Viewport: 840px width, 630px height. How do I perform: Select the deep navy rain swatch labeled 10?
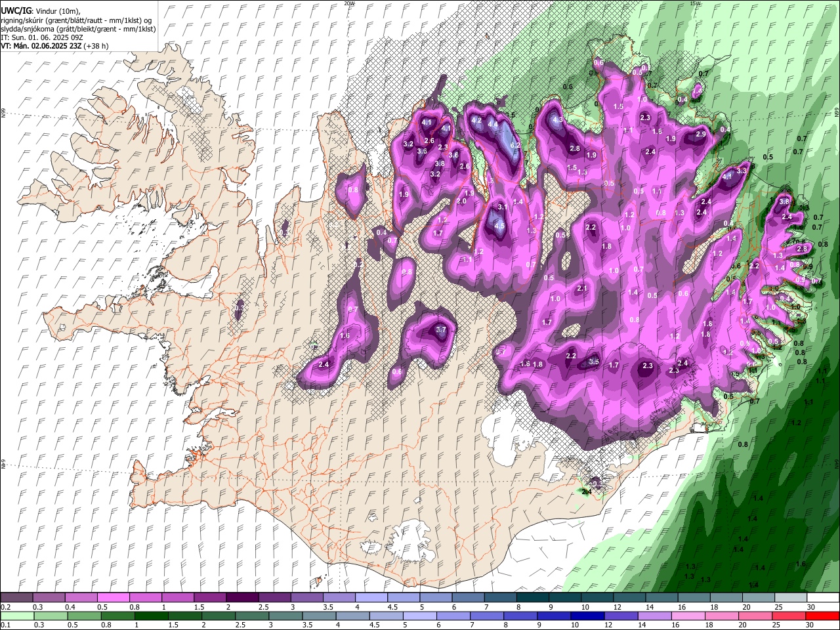(x=586, y=616)
